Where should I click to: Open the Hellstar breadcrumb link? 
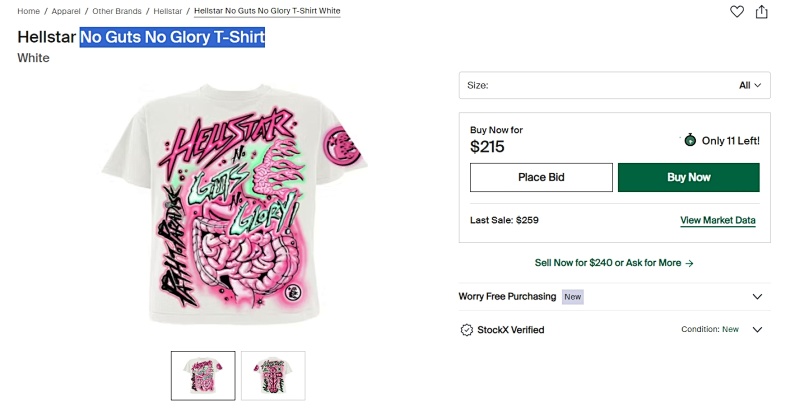click(x=167, y=11)
